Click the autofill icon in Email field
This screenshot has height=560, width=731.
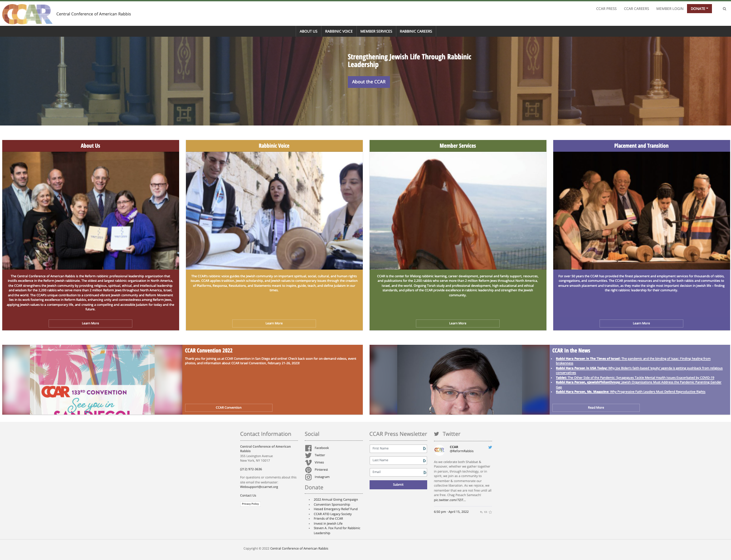pos(424,472)
